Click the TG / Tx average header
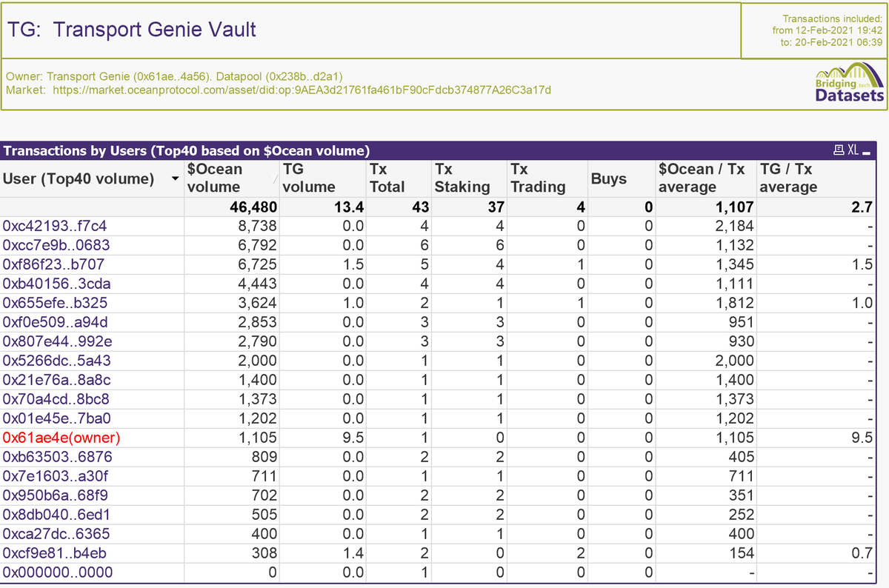This screenshot has height=588, width=889. pyautogui.click(x=815, y=178)
